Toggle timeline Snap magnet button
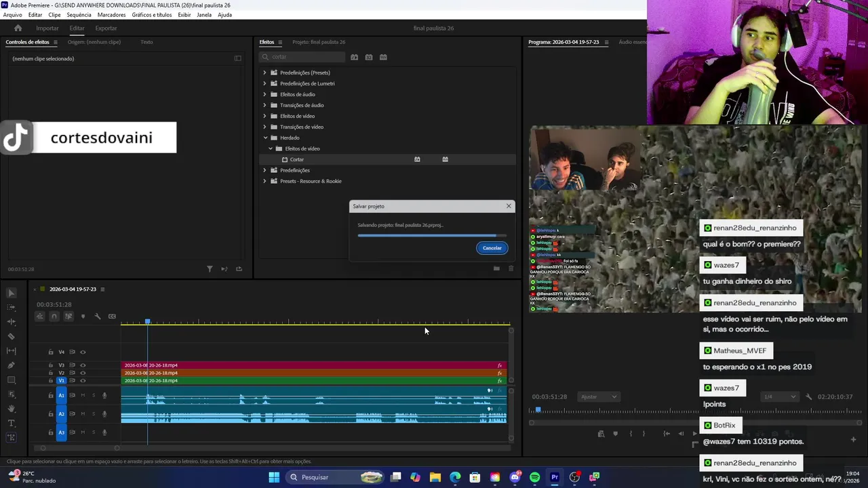868x488 pixels. (x=54, y=317)
